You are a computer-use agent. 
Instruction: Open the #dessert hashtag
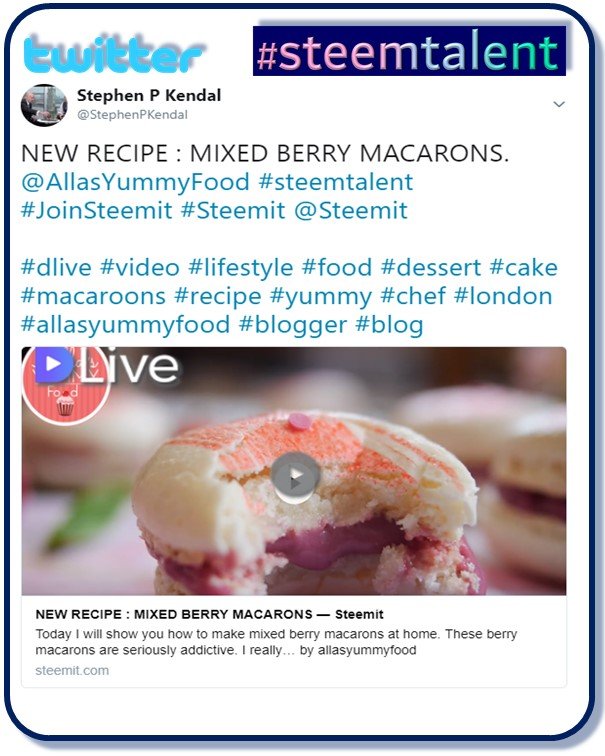(431, 268)
